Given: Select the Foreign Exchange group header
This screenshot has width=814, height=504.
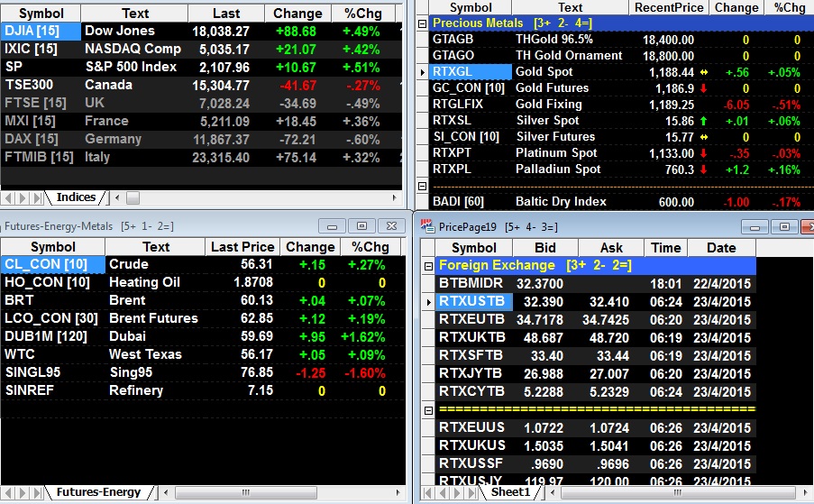Looking at the screenshot, I should click(x=596, y=266).
